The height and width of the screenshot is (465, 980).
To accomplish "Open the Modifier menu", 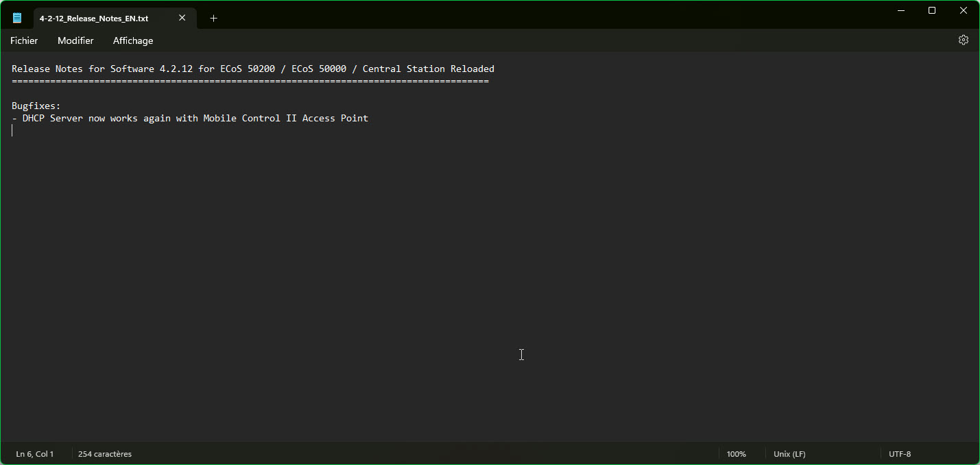I will (75, 41).
